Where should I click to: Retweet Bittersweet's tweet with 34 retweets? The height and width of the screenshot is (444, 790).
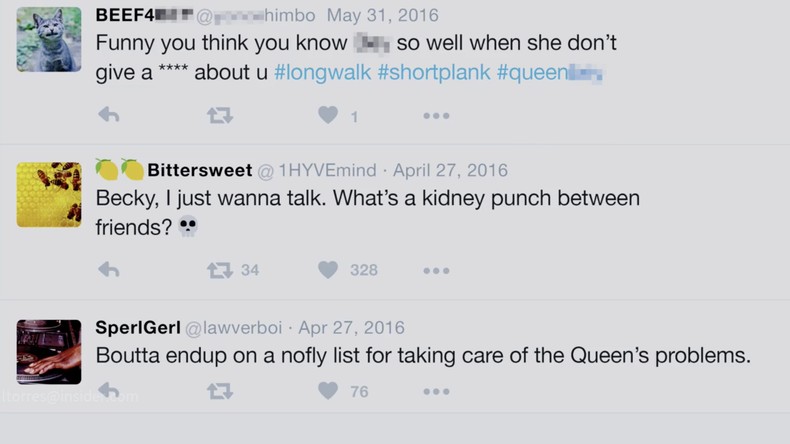point(219,270)
